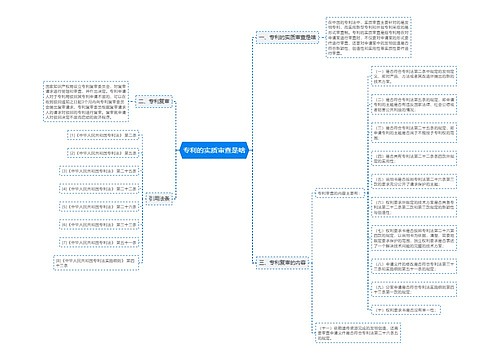This screenshot has width=500, height=360.
Task: Click citation [7] 专利法 第五十一条
Action: click(x=99, y=243)
